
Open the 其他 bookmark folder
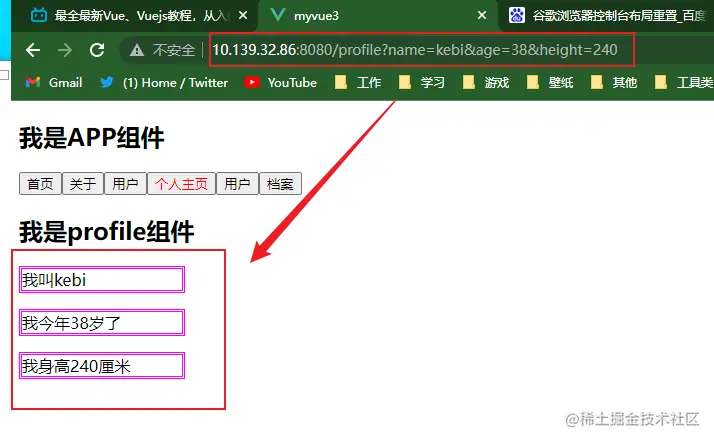614,82
